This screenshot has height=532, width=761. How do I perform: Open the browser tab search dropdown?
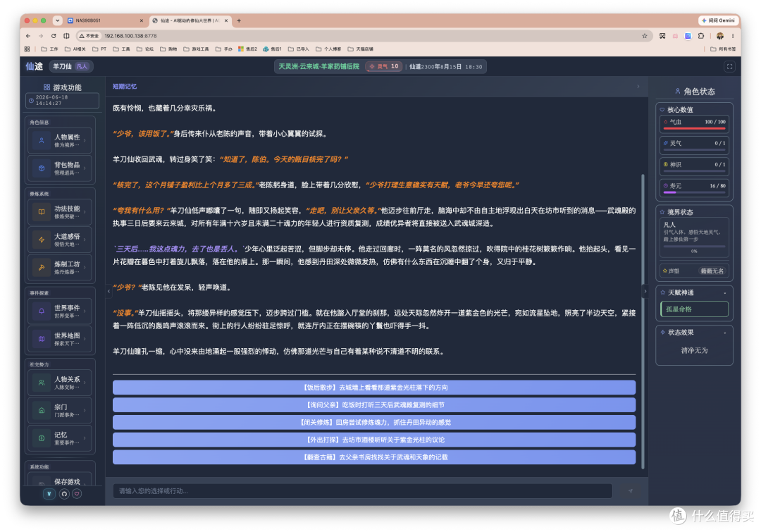pos(58,20)
